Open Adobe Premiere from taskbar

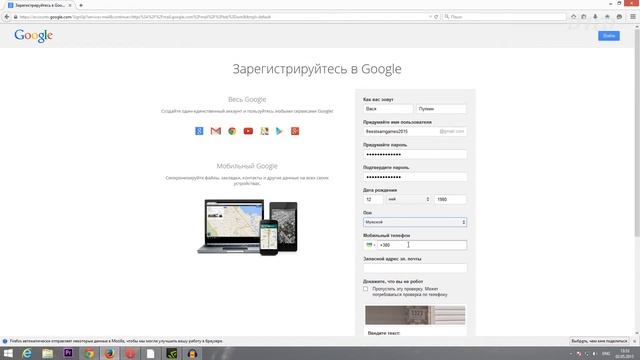(x=68, y=353)
